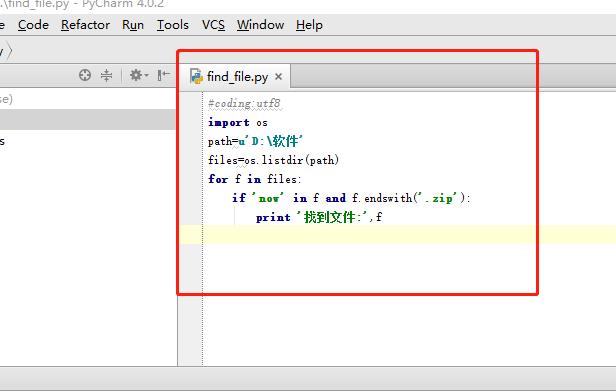Open the project panel gear settings dropdown
Screen dimensions: 616x391
pyautogui.click(x=139, y=75)
